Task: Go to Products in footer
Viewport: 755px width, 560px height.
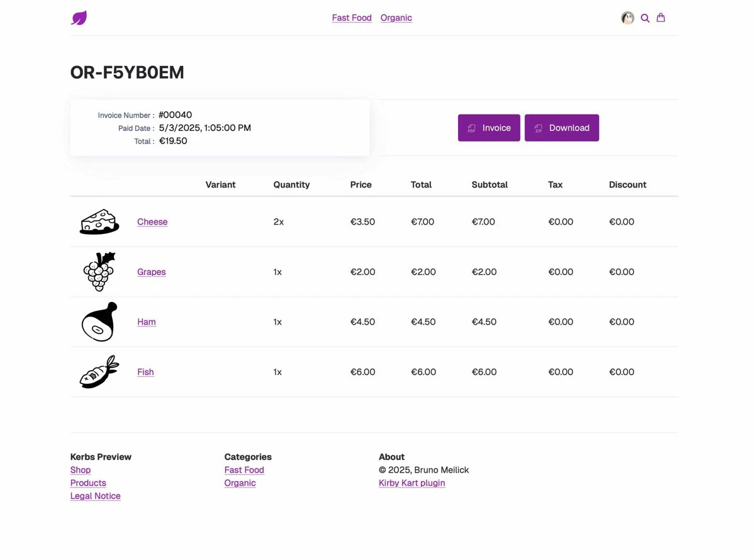Action: click(x=88, y=483)
